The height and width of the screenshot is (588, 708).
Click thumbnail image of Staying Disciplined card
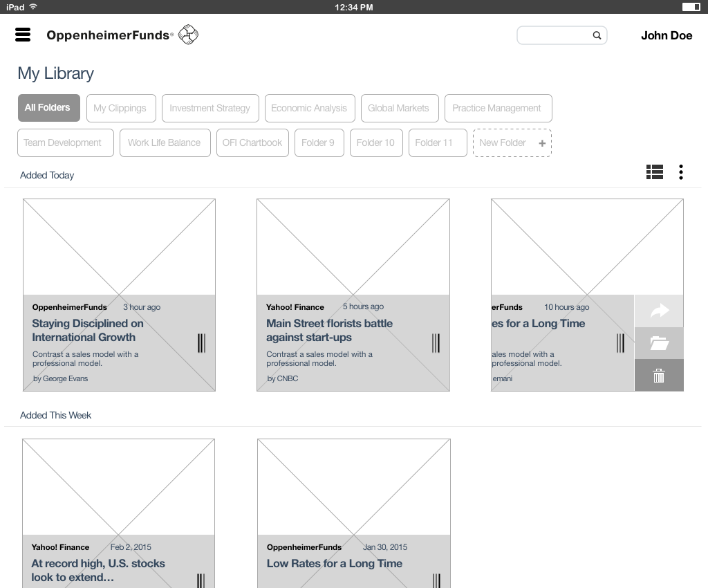click(x=119, y=247)
